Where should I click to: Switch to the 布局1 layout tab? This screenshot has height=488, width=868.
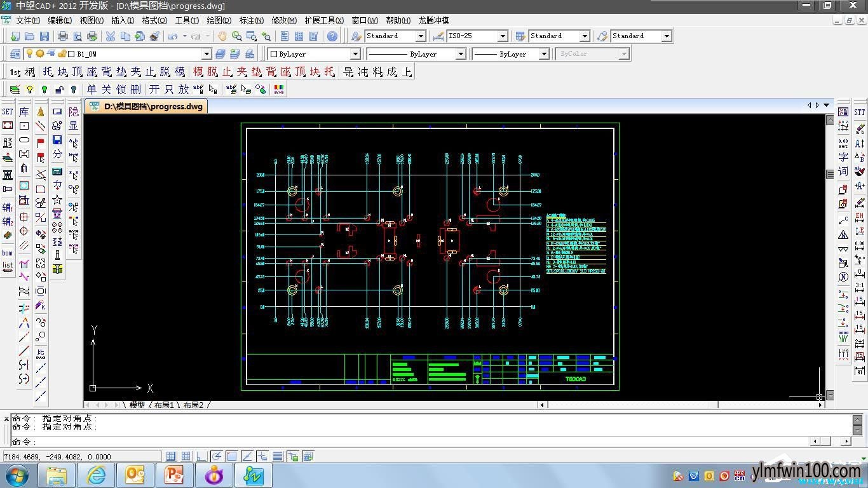163,405
